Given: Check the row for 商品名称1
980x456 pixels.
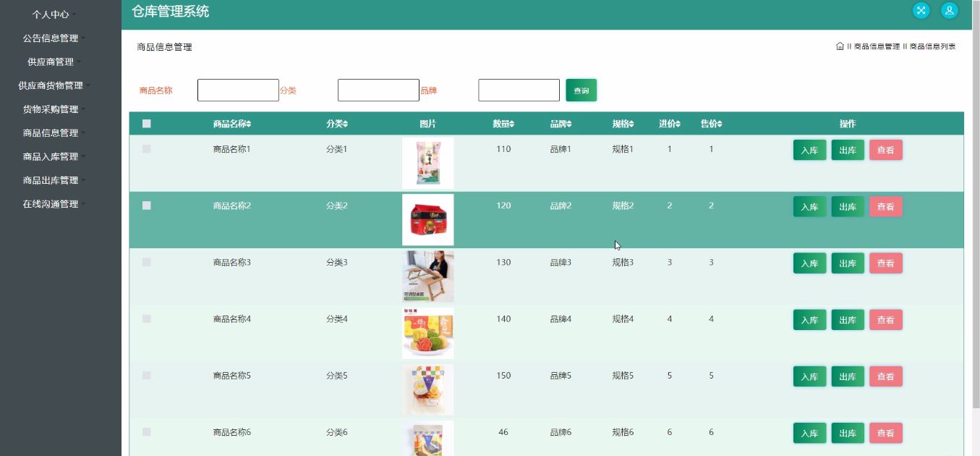Looking at the screenshot, I should [147, 148].
